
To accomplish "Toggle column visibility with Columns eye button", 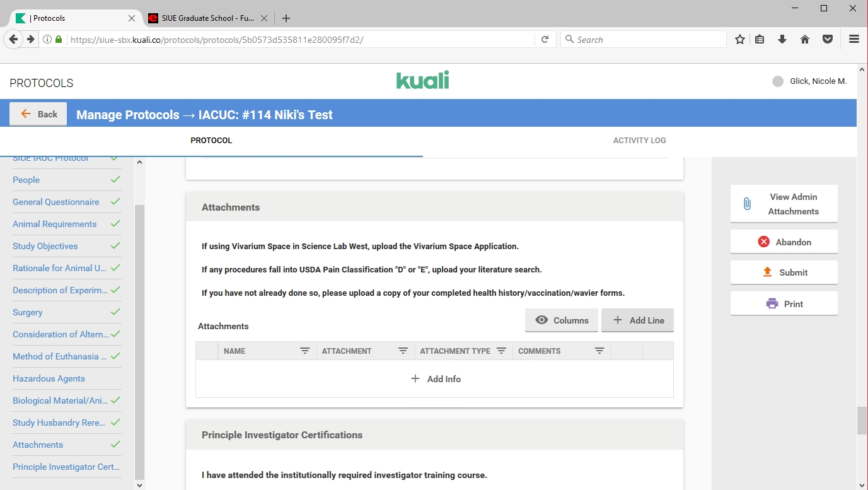I will point(562,320).
